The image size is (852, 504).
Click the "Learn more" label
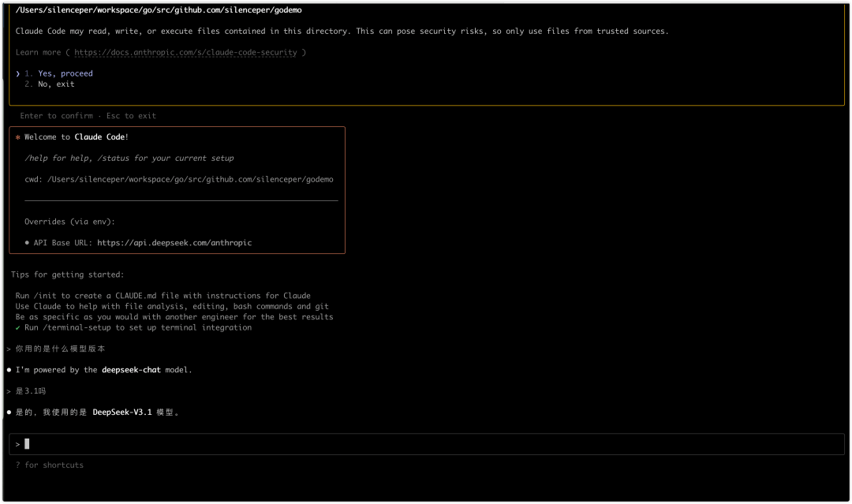[38, 53]
